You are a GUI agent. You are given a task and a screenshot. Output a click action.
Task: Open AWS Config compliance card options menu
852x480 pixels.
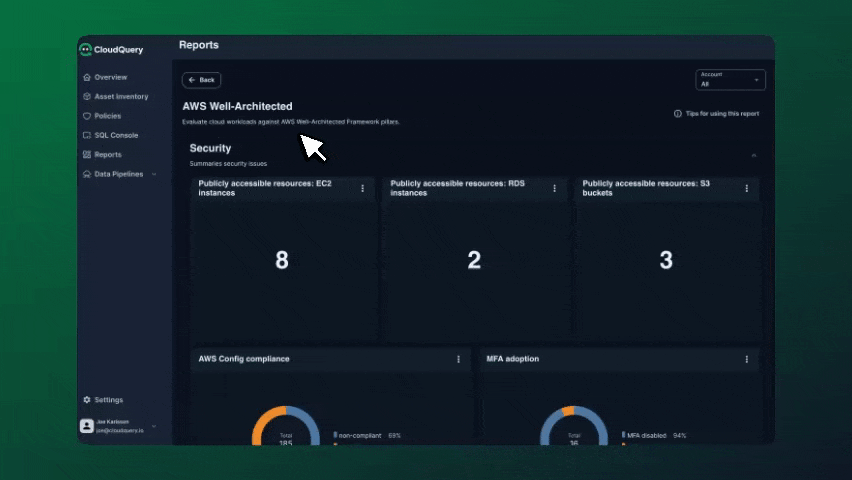[459, 359]
